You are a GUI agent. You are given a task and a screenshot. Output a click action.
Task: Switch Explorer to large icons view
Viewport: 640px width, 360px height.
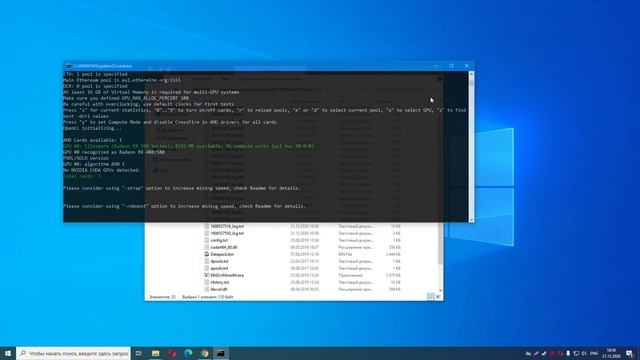(x=438, y=297)
